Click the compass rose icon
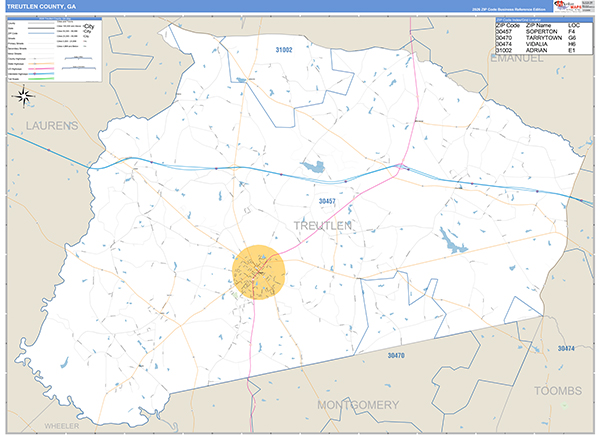The height and width of the screenshot is (435, 600). 23,97
